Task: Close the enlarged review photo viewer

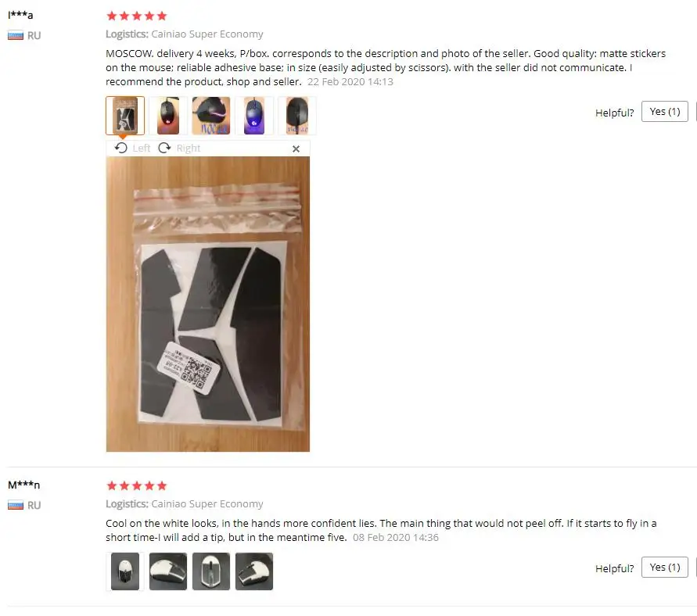Action: [296, 149]
